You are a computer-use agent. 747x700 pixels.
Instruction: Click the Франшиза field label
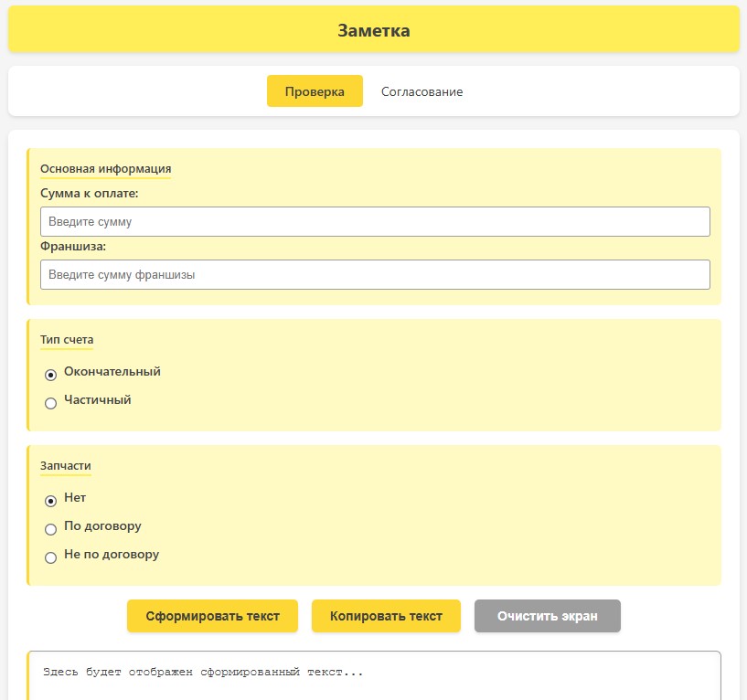[x=73, y=246]
